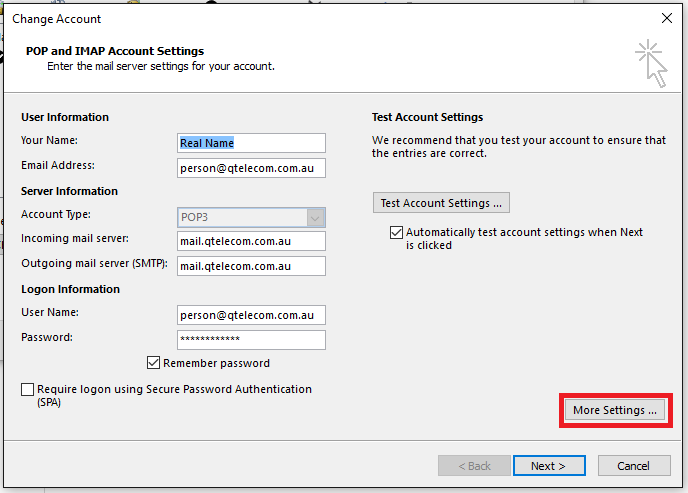Open the Account Type POP3 combo box
Image resolution: width=688 pixels, height=493 pixels.
[251, 217]
